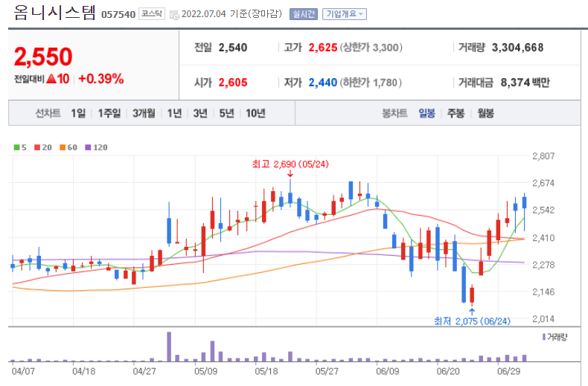Select the 5년 line chart tab

[x=226, y=113]
